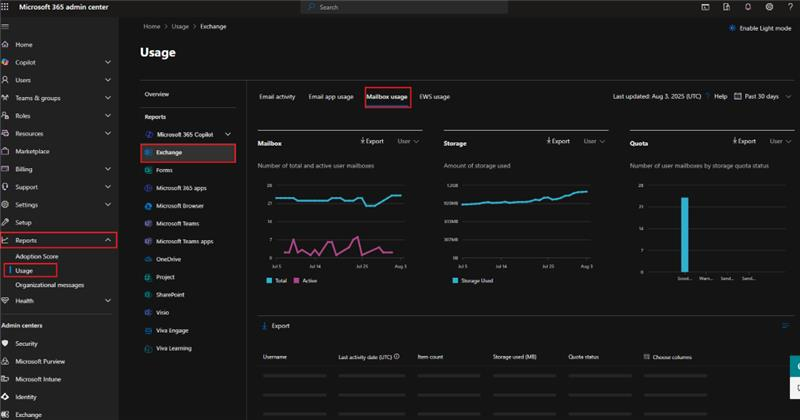Expand the Users sidebar chevron

point(108,80)
